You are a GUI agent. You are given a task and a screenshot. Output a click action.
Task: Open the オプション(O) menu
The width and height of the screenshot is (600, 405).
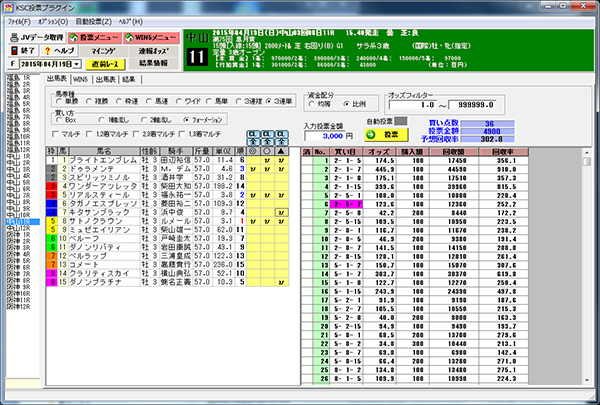[x=53, y=22]
